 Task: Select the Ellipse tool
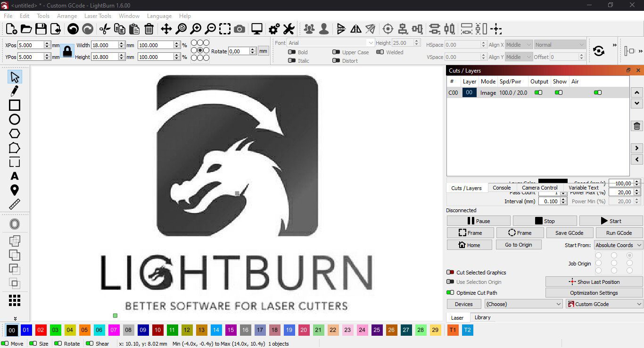coord(14,119)
